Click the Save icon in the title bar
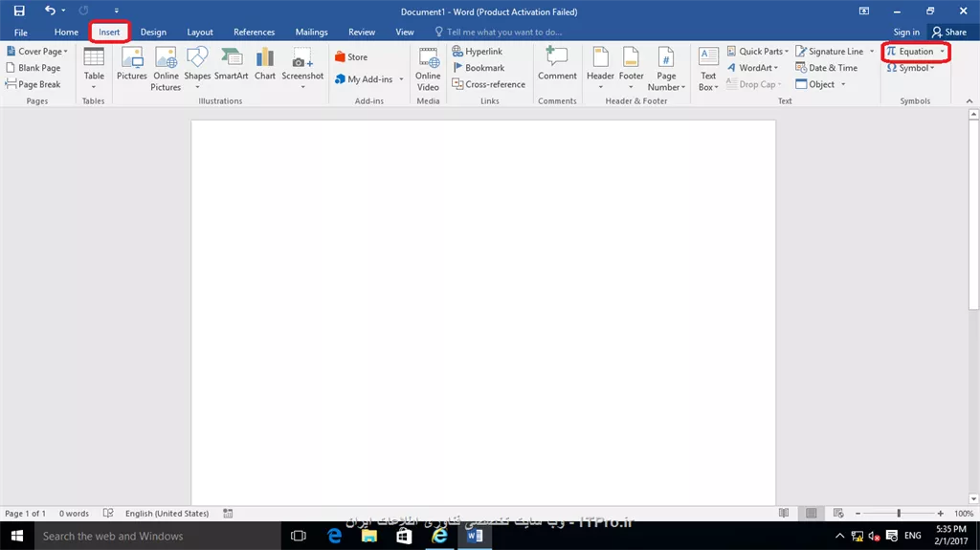Image resolution: width=980 pixels, height=550 pixels. coord(19,11)
